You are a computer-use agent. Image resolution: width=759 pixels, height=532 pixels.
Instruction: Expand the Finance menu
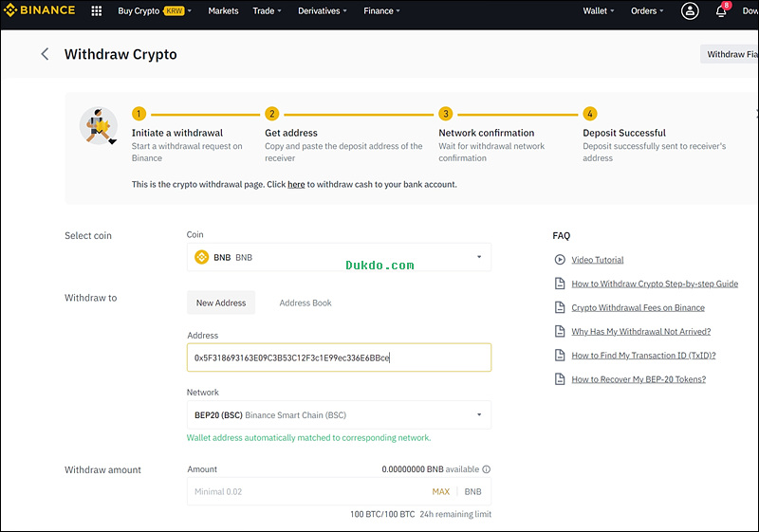point(382,10)
